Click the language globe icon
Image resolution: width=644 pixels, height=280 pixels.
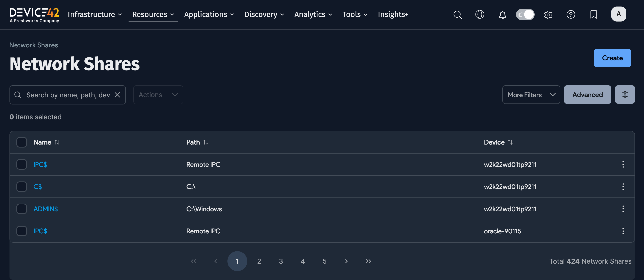(x=479, y=14)
